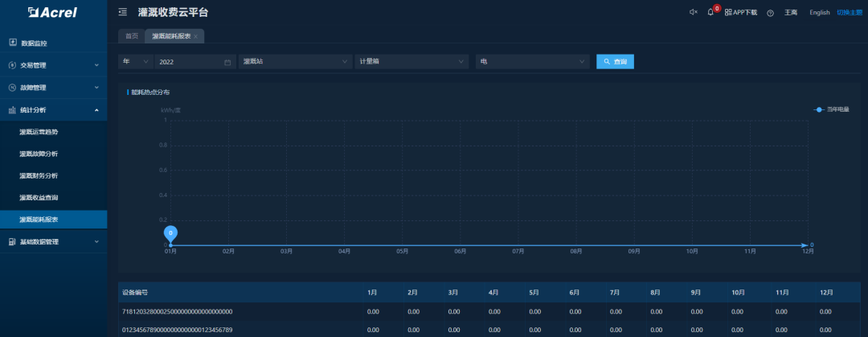
Task: Open the 年 period type dropdown
Action: click(136, 61)
